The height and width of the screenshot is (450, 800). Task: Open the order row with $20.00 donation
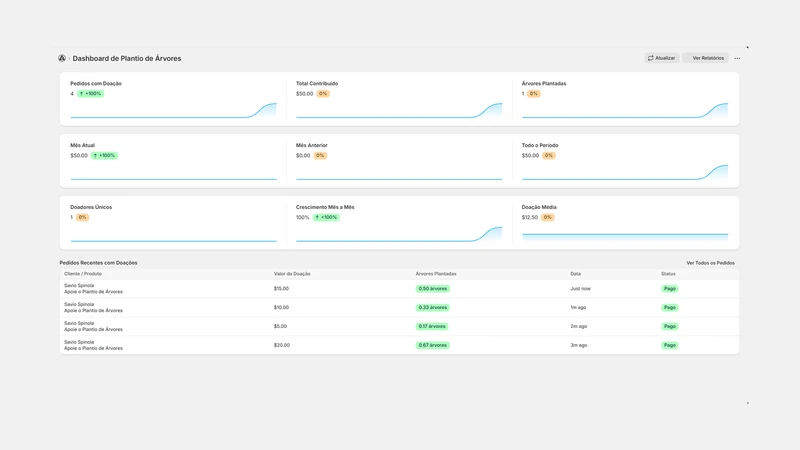click(399, 345)
